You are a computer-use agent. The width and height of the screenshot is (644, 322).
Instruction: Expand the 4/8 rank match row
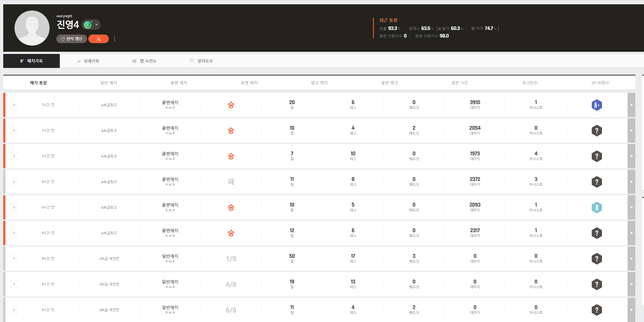pos(631,285)
